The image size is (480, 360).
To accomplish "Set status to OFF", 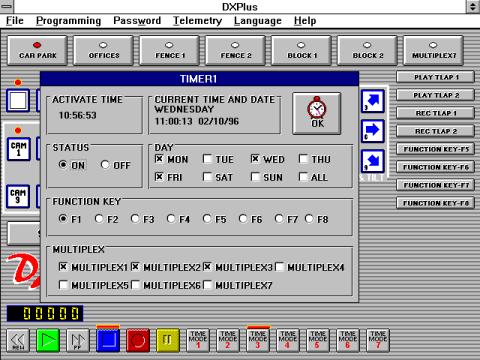I will [105, 165].
